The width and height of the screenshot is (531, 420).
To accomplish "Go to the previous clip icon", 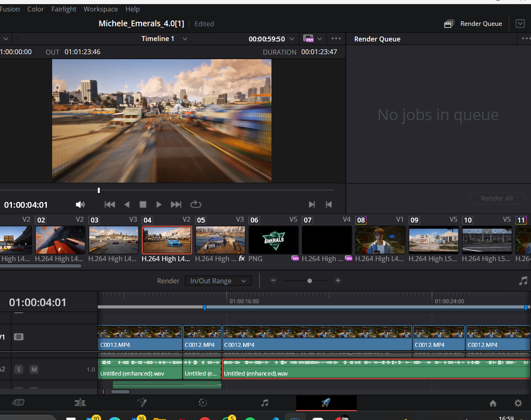I will [329, 204].
